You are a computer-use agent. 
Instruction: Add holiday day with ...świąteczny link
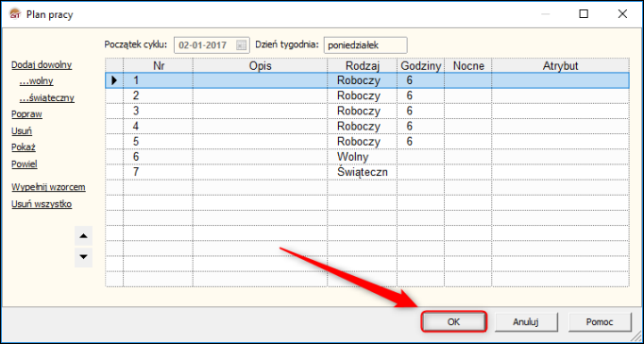click(x=46, y=98)
